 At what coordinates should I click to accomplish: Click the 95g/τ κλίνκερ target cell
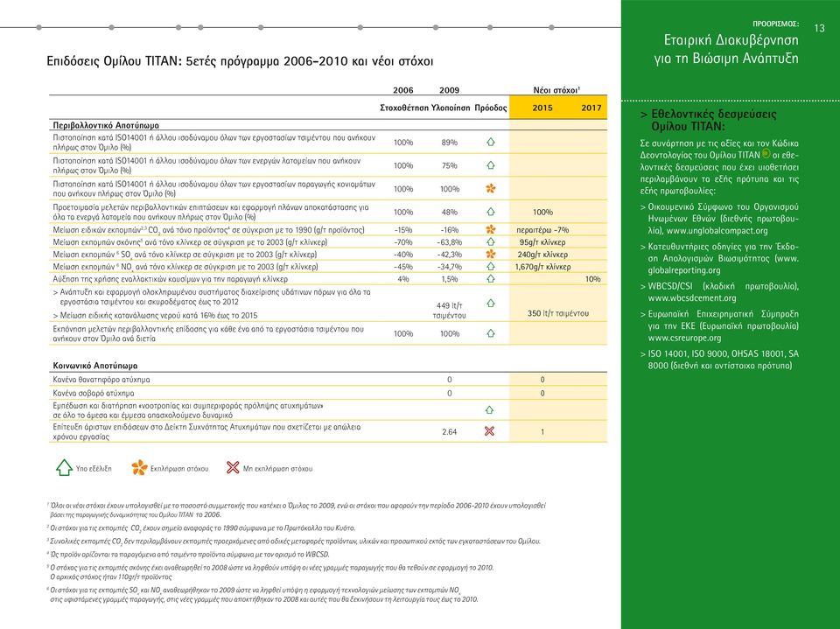pyautogui.click(x=542, y=242)
